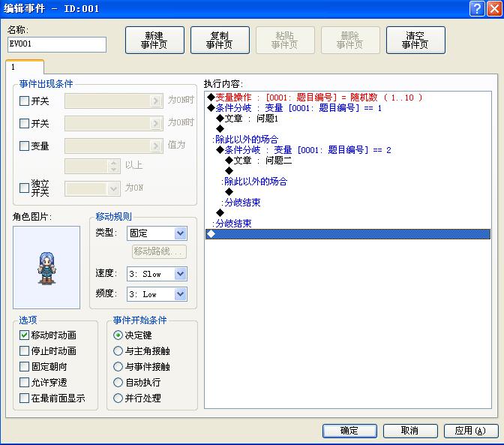504x445 pixels.
Task: Click the highlighted empty command row
Action: tap(348, 234)
